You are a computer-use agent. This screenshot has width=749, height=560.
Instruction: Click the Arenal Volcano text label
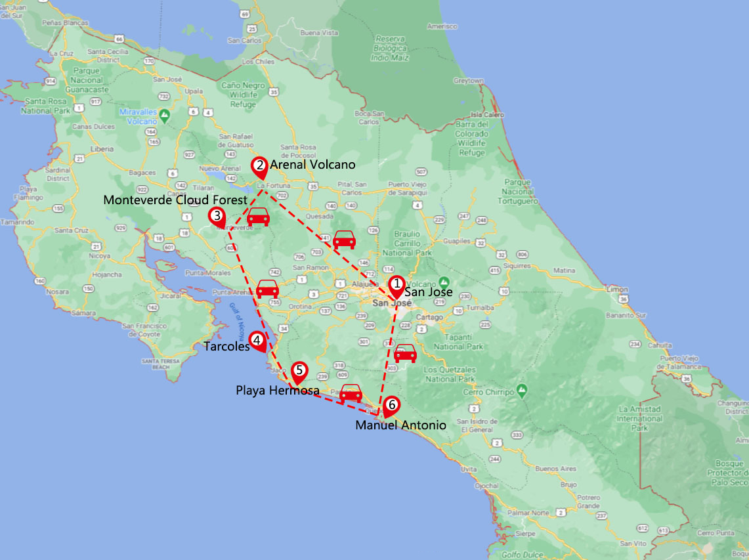tap(312, 165)
